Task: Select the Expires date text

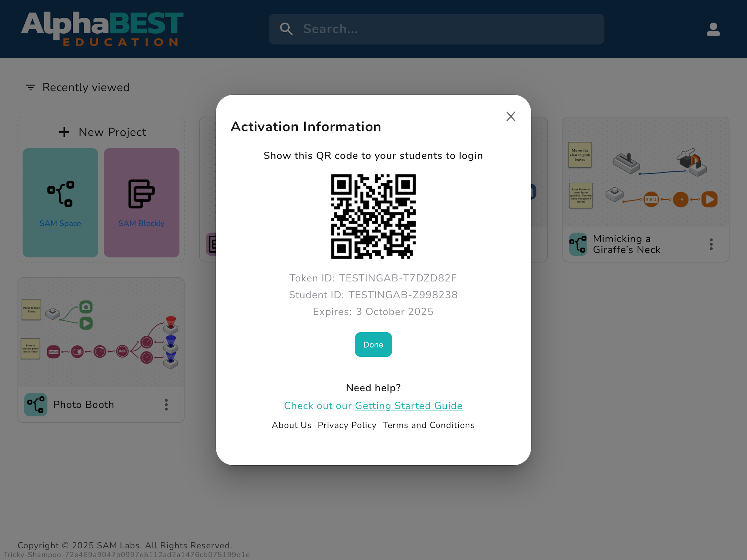Action: pyautogui.click(x=373, y=311)
